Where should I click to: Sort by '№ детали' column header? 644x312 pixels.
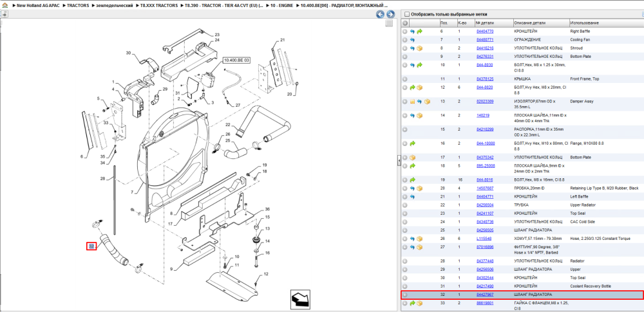click(x=494, y=23)
